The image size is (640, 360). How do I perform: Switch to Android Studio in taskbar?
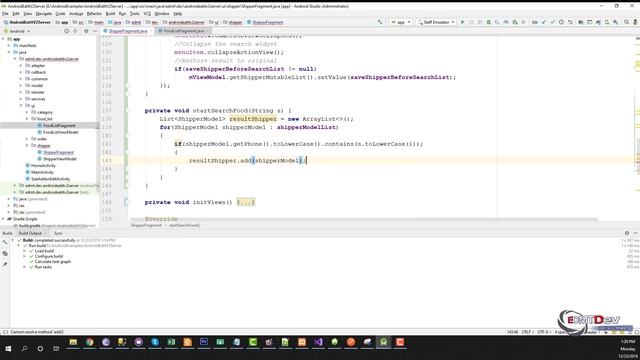pos(384,342)
